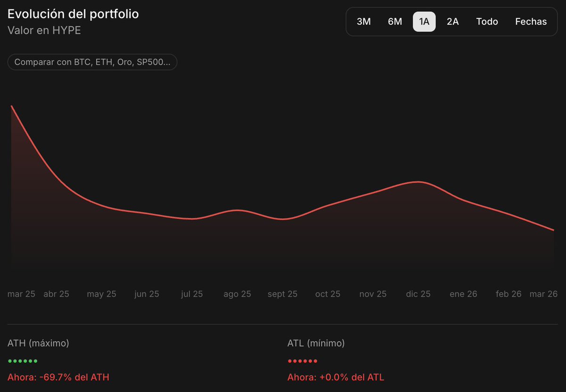This screenshot has width=566, height=392.
Task: Show the Todo full history range
Action: [x=487, y=22]
